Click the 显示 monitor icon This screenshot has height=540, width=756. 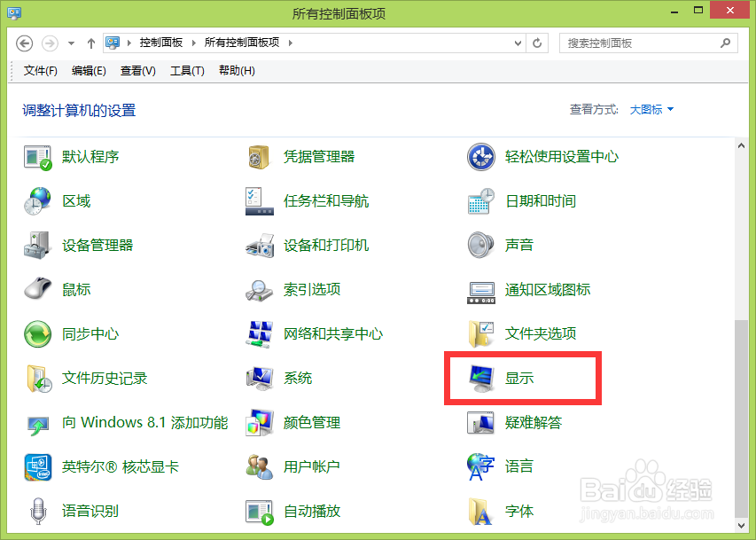(x=480, y=379)
